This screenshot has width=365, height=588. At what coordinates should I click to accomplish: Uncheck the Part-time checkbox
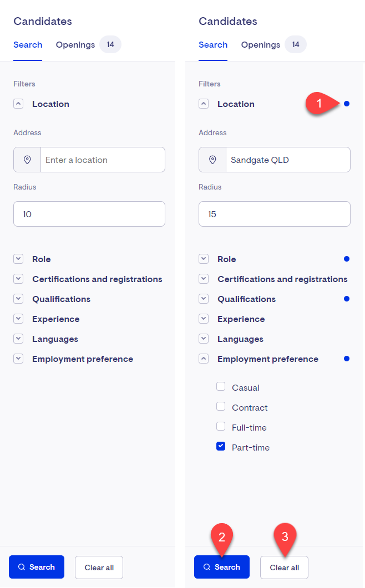[x=221, y=446]
